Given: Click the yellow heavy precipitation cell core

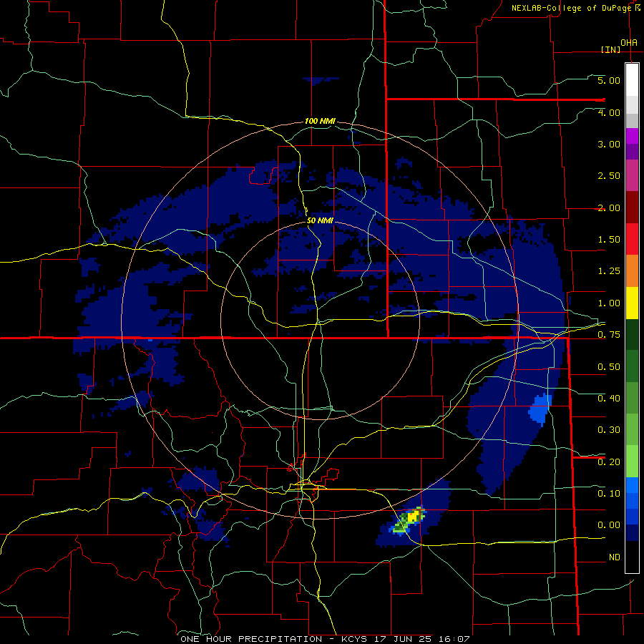Looking at the screenshot, I should pos(414,515).
